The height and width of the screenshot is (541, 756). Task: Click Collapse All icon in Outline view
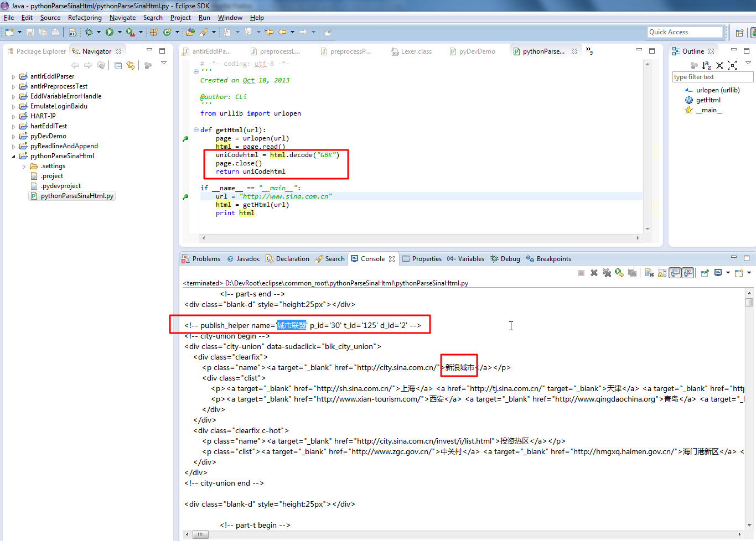(720, 65)
